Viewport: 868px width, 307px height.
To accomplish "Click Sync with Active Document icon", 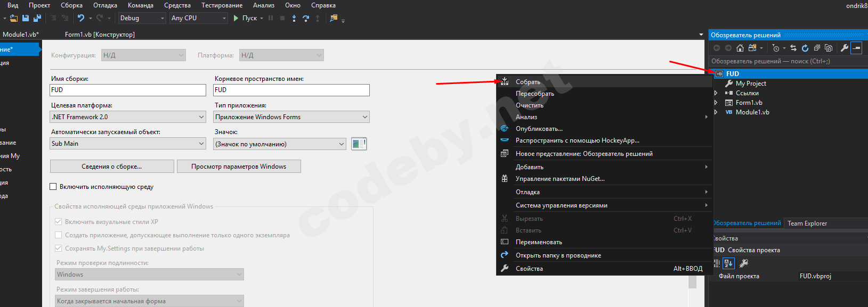I will [x=793, y=48].
